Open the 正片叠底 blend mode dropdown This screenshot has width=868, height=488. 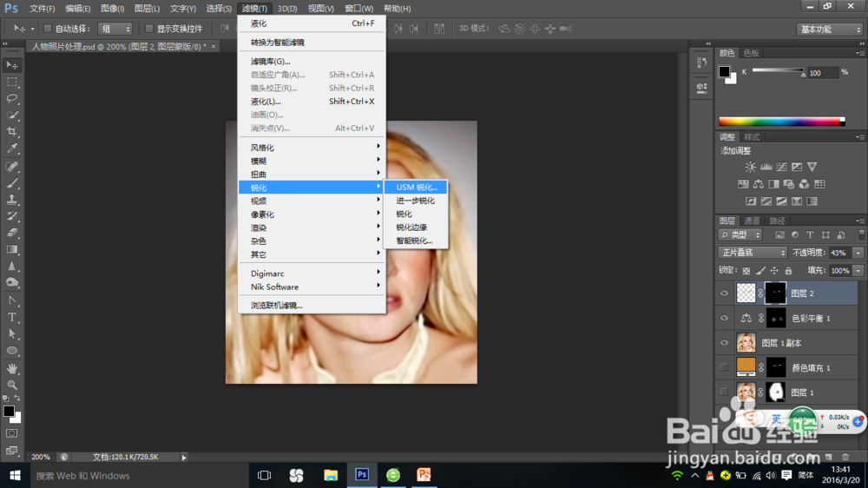pos(753,253)
